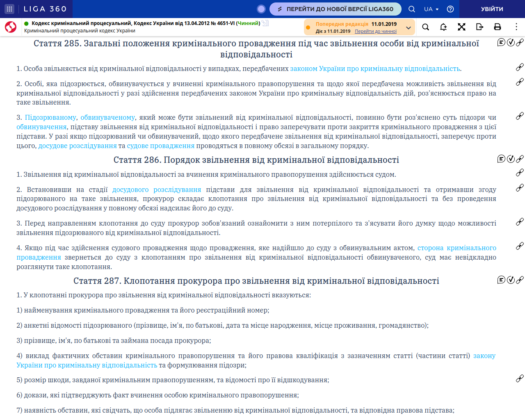Go to the new LIGA360 version
The height and width of the screenshot is (420, 525).
(x=335, y=9)
